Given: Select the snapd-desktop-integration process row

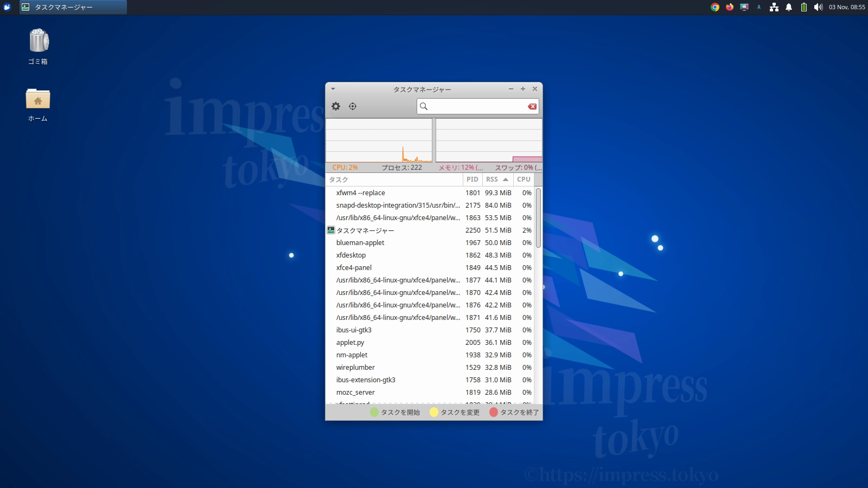Looking at the screenshot, I should point(430,206).
